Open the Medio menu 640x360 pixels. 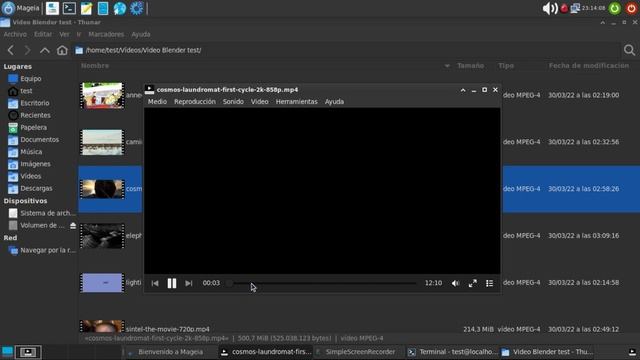157,102
